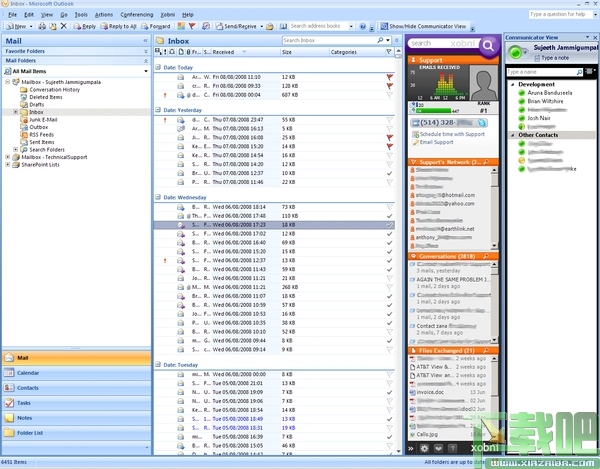The image size is (600, 469).
Task: Click the blue Help icon in the toolbar
Action: (363, 26)
